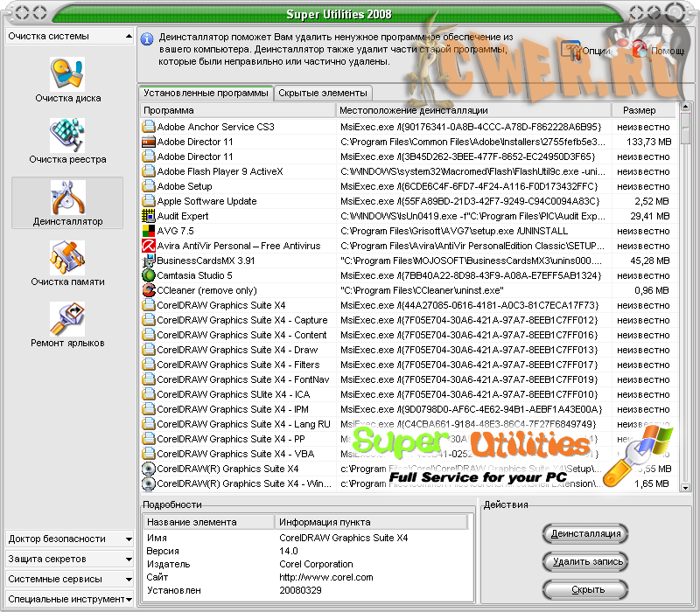Screen dimensions: 700x612
Task: Select the Деинсталлятор sidebar icon
Action: (x=67, y=199)
